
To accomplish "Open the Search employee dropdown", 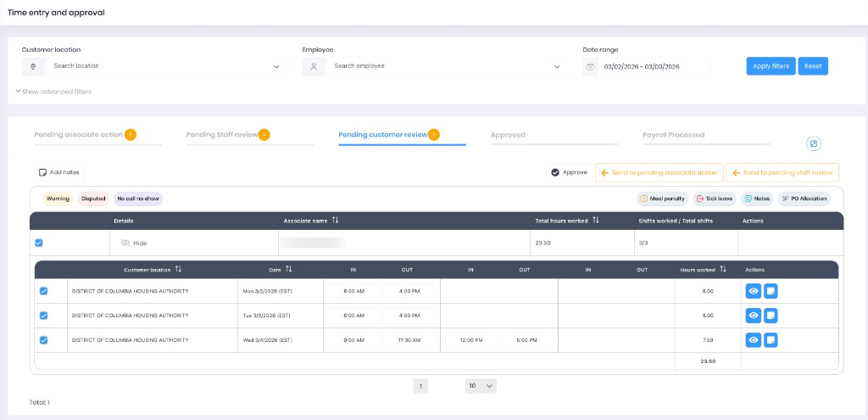I will coord(437,66).
